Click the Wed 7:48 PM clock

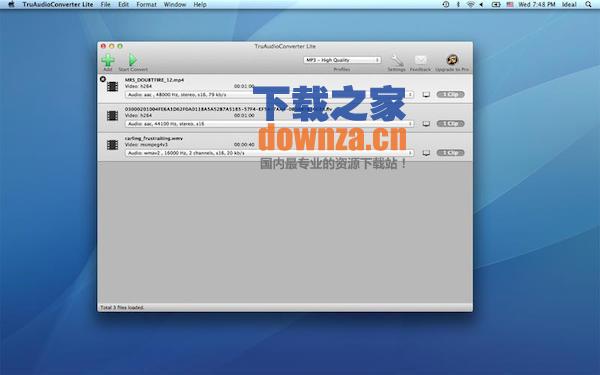[x=537, y=5]
